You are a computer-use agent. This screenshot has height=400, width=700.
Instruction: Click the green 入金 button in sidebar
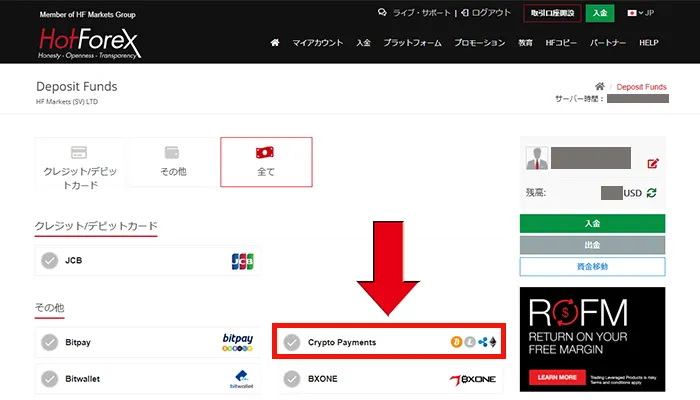click(592, 223)
